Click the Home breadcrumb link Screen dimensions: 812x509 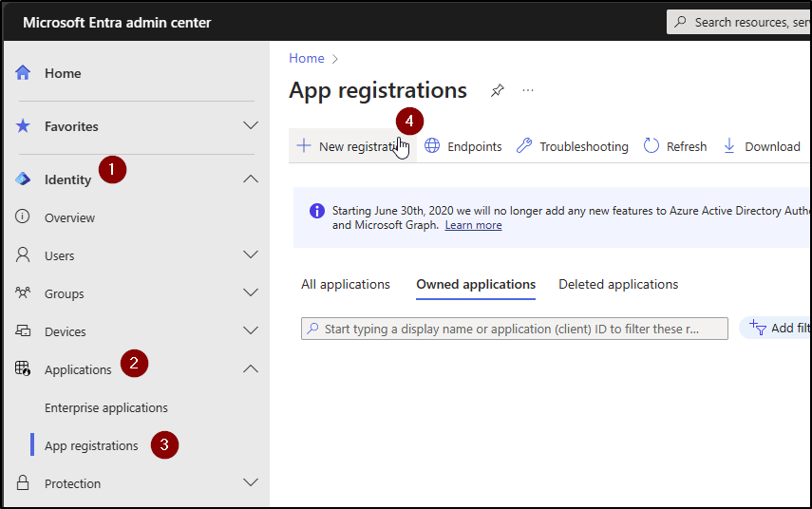click(x=307, y=58)
